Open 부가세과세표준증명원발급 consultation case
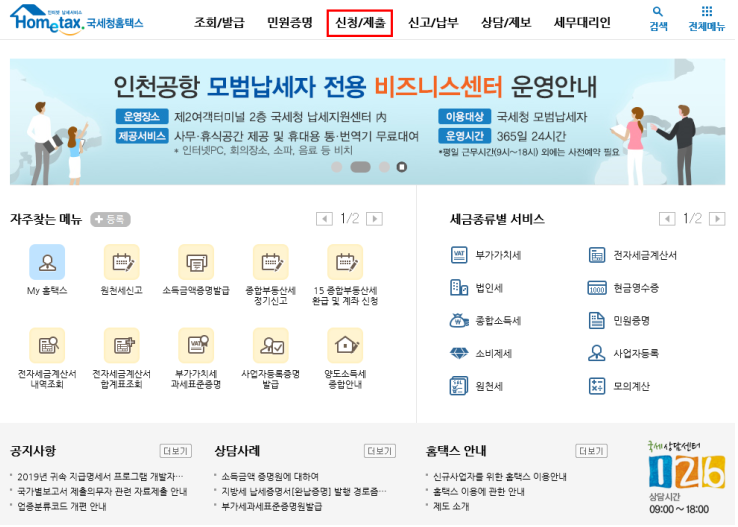Screen dimensions: 738x527 [x=272, y=507]
